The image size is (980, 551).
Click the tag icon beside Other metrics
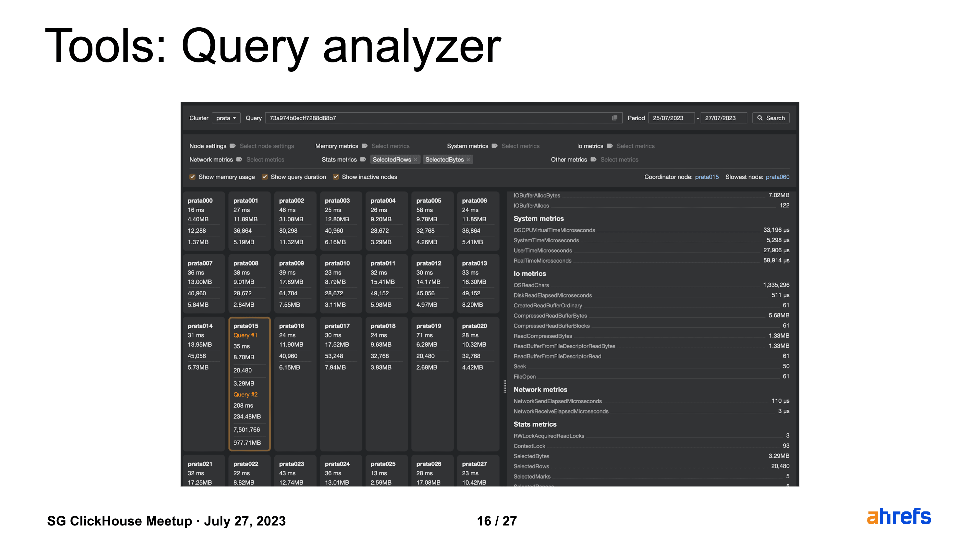coord(593,160)
